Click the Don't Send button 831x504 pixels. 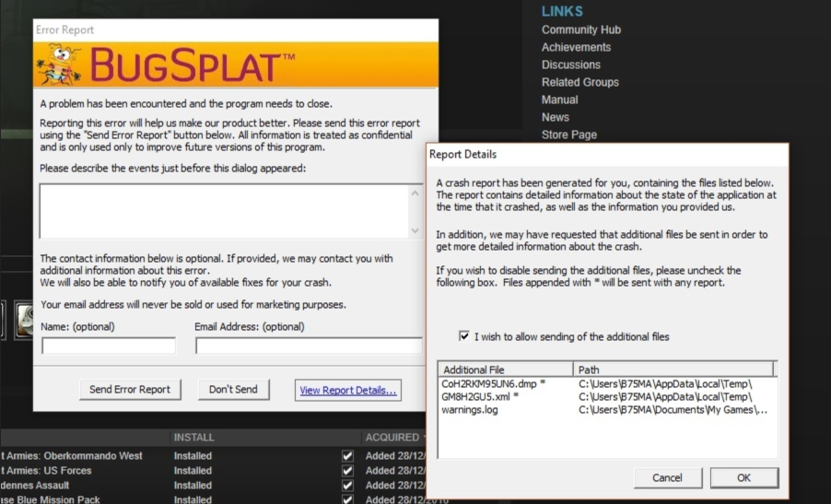pyautogui.click(x=233, y=390)
